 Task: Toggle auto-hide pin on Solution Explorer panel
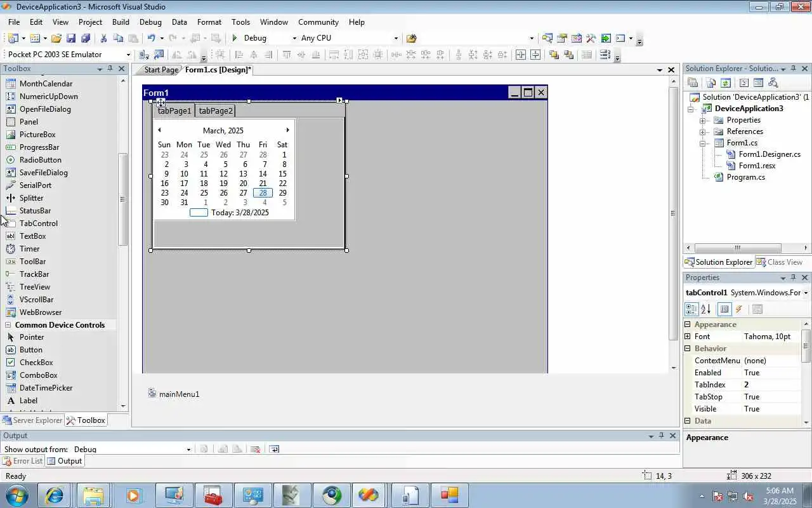coord(793,69)
